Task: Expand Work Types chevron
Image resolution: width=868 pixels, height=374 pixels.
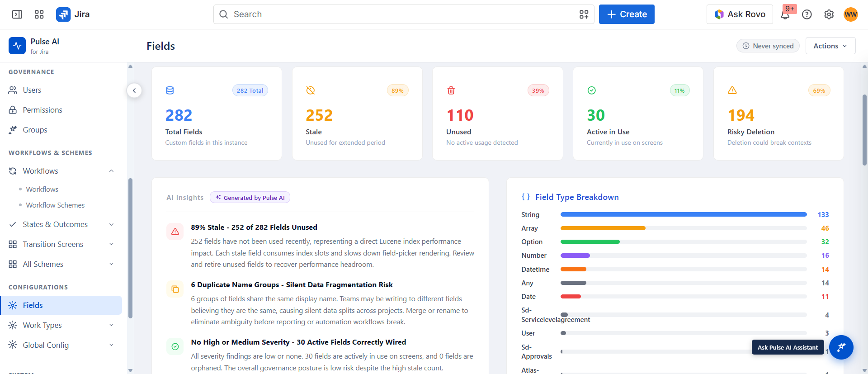Action: (x=111, y=325)
